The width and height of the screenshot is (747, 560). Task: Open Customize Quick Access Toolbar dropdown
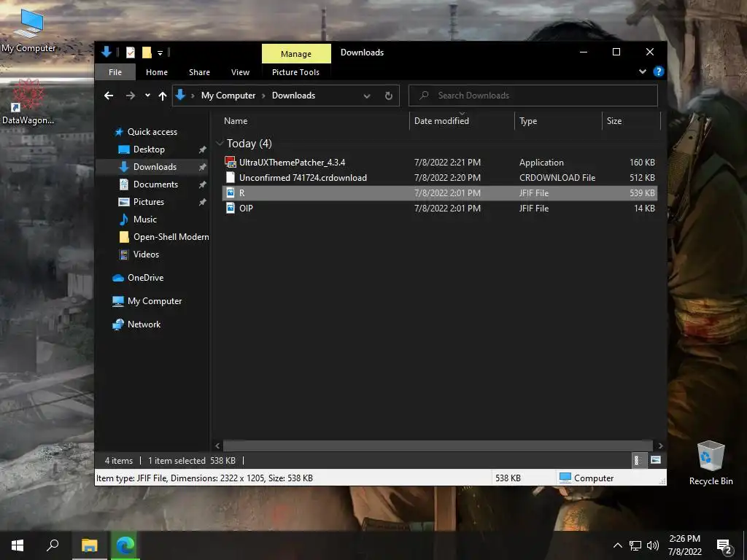(160, 52)
